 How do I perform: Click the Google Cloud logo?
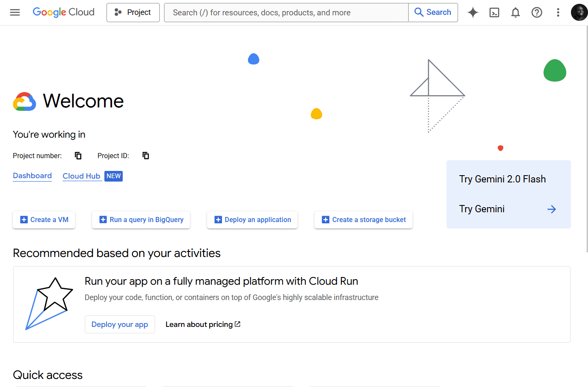click(x=63, y=12)
